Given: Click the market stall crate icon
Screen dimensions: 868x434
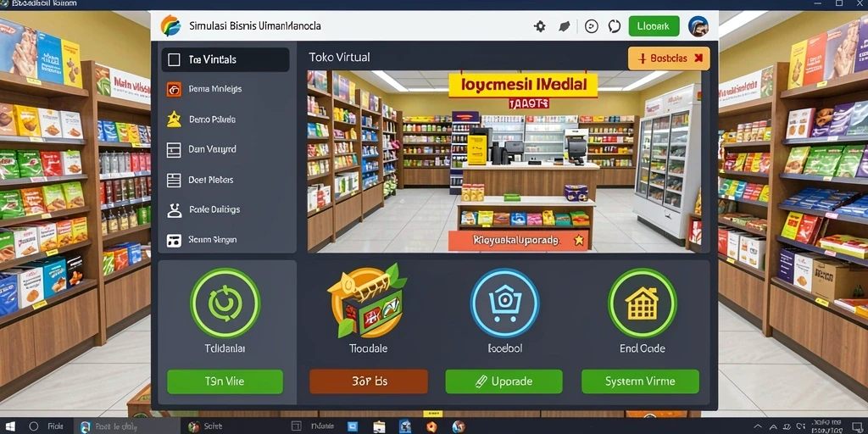Looking at the screenshot, I should [366, 301].
